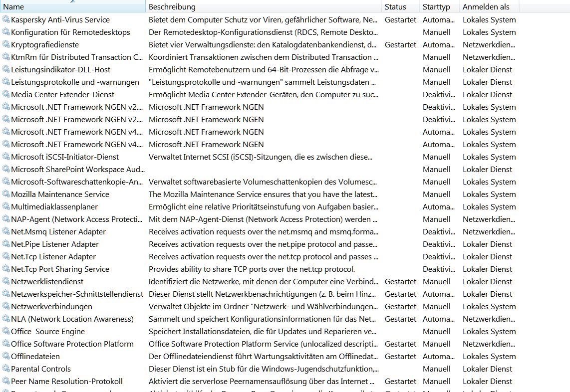Click the service icon next to Multimediaklassenplaner

tap(6, 206)
